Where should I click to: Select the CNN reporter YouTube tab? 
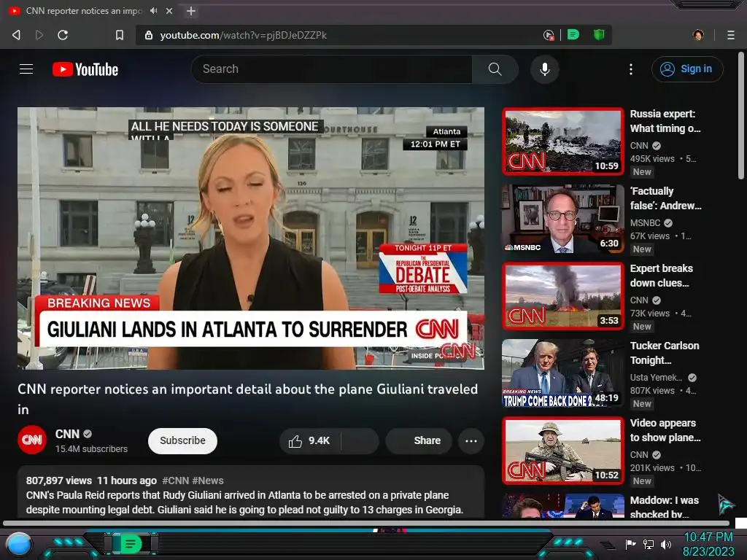coord(83,10)
